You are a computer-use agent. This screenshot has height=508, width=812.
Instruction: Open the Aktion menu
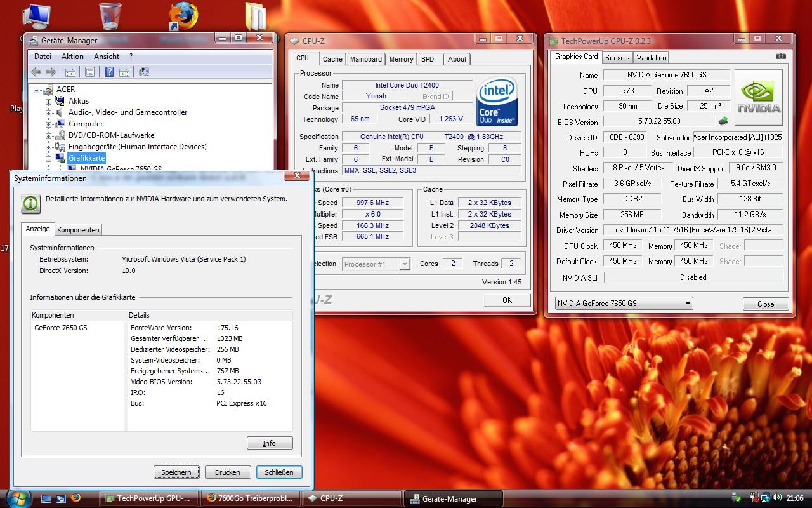72,57
